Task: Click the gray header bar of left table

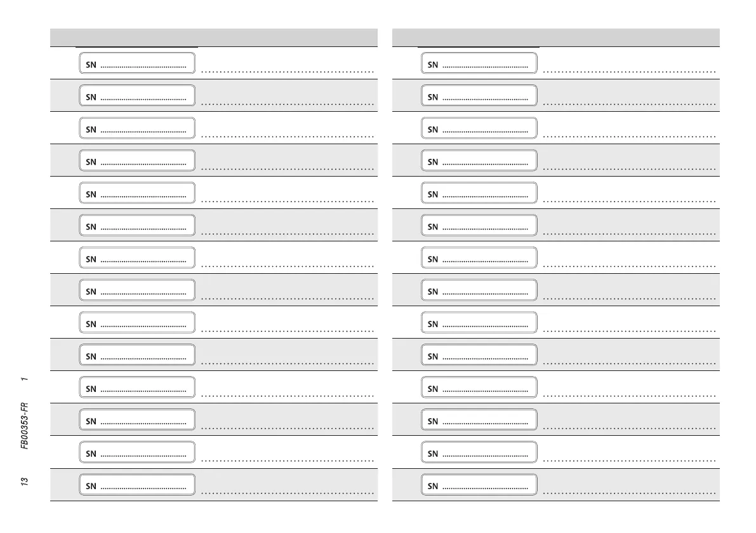Action: pyautogui.click(x=213, y=37)
